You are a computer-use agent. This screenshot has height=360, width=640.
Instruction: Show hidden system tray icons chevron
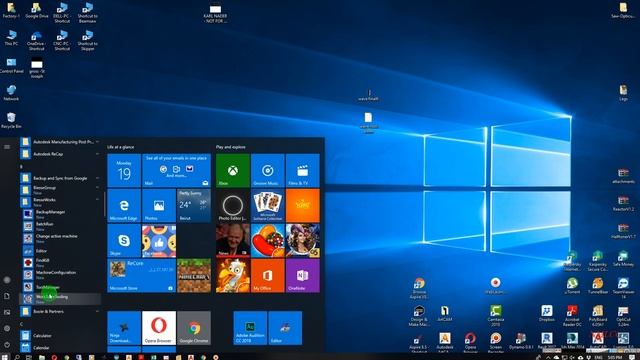click(x=548, y=357)
